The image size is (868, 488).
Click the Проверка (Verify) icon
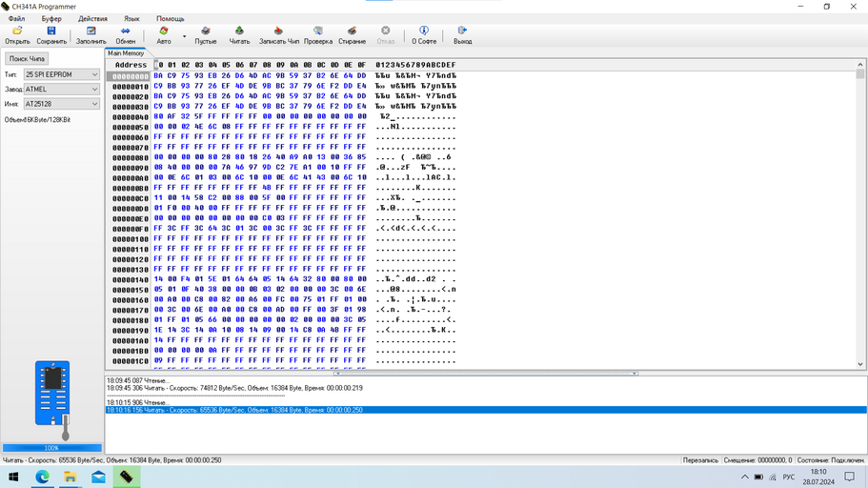click(318, 31)
